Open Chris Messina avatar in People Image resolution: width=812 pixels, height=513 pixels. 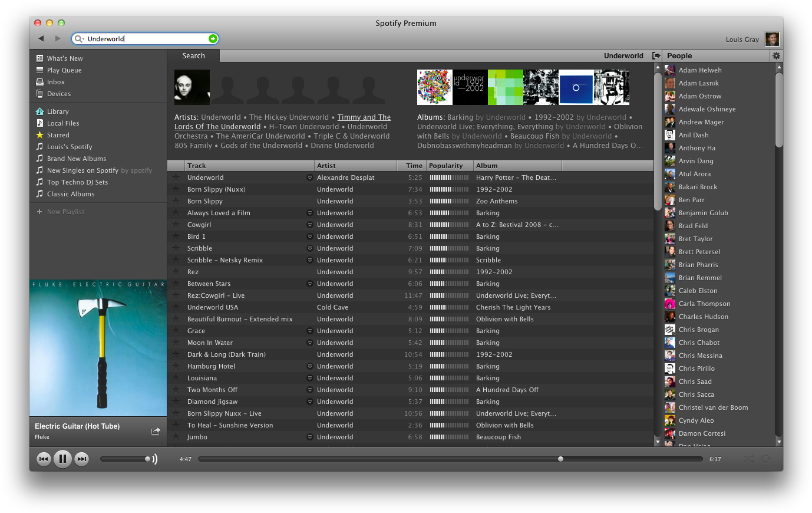(670, 356)
